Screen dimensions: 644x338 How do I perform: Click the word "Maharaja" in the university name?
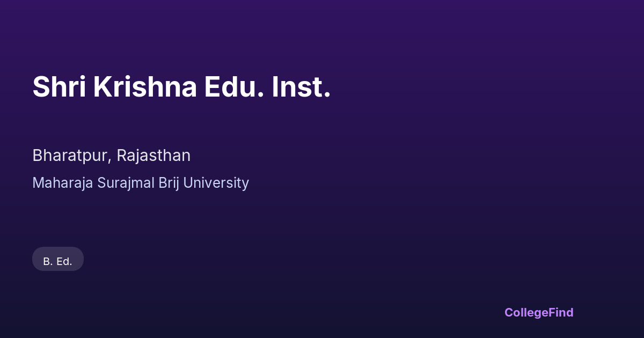(x=63, y=183)
